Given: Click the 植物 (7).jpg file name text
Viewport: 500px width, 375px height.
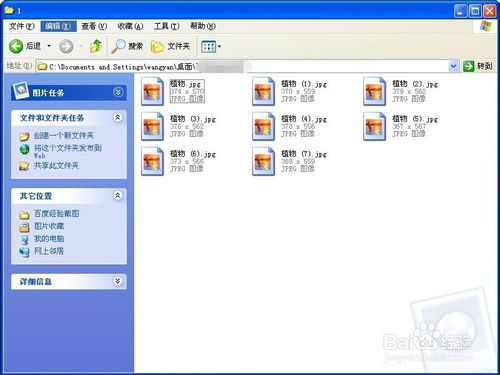Looking at the screenshot, I should [304, 154].
